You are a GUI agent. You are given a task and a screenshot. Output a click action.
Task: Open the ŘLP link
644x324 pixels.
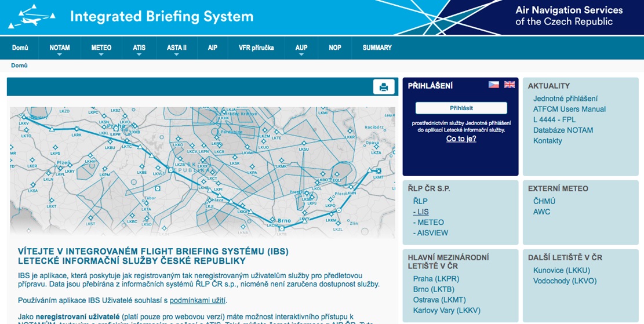point(420,201)
